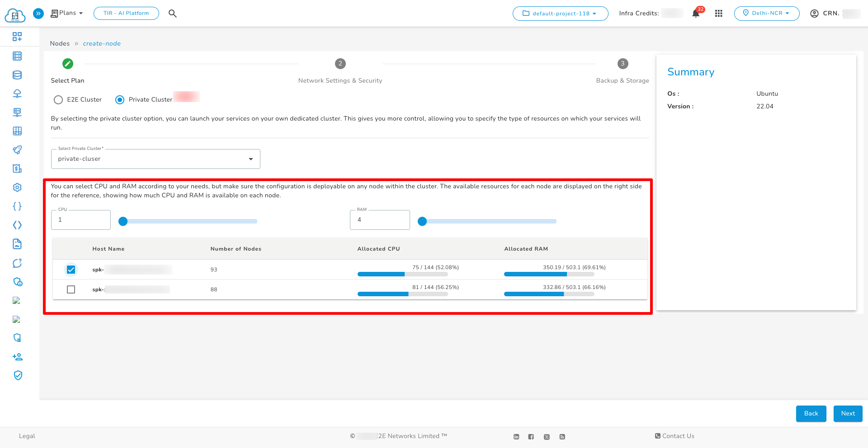Open the Select Private Cluster dropdown

(156, 159)
